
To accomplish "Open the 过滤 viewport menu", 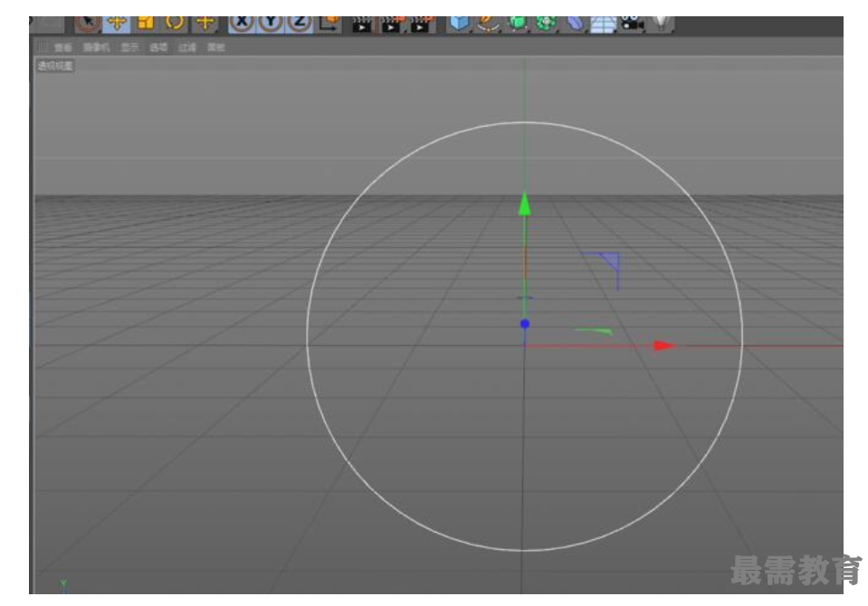I will pyautogui.click(x=187, y=48).
